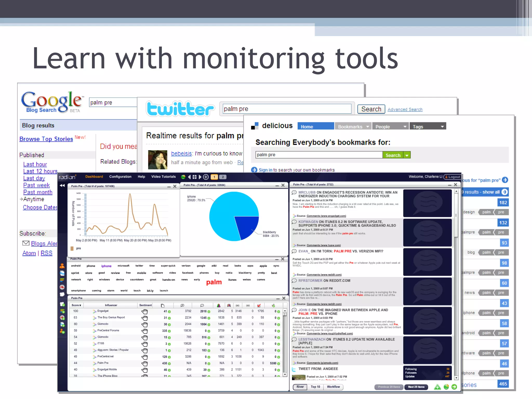The height and width of the screenshot is (399, 532).
Task: Select the River view tab
Action: (x=300, y=387)
